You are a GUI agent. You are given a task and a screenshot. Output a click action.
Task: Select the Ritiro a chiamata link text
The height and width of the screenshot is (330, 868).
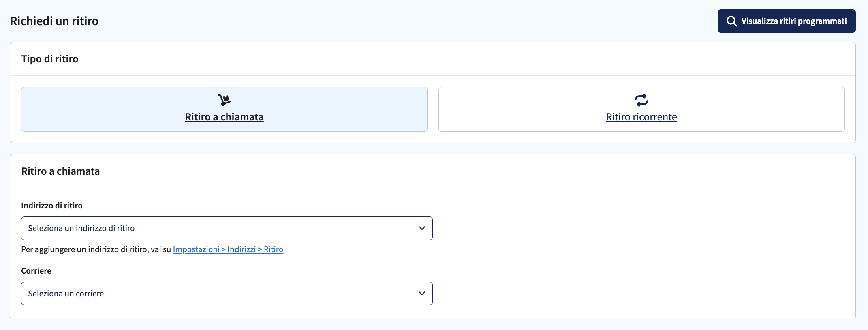click(224, 117)
